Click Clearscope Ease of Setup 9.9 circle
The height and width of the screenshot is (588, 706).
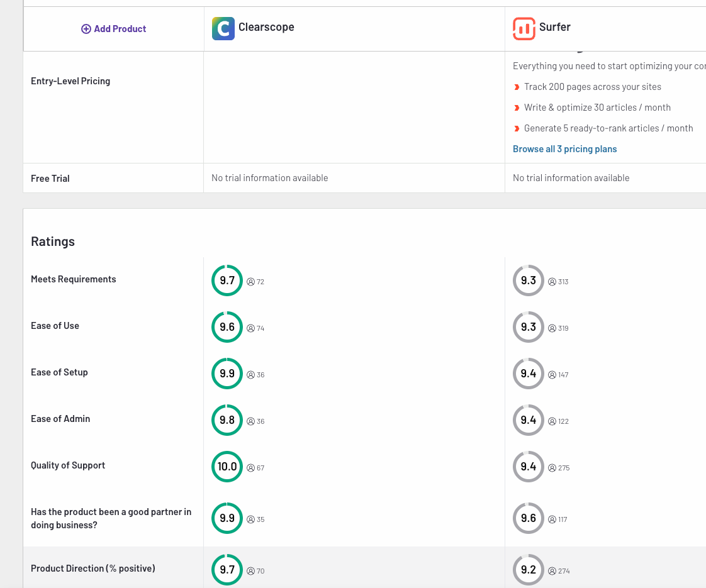pyautogui.click(x=227, y=374)
